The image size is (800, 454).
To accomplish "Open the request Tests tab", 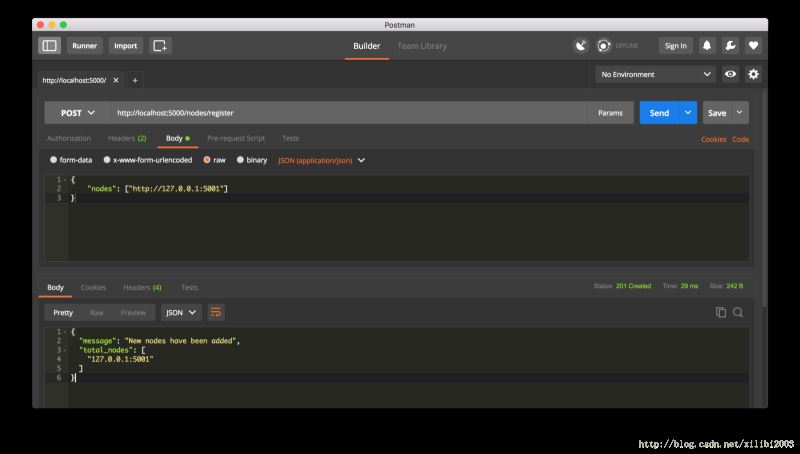I will [x=291, y=138].
